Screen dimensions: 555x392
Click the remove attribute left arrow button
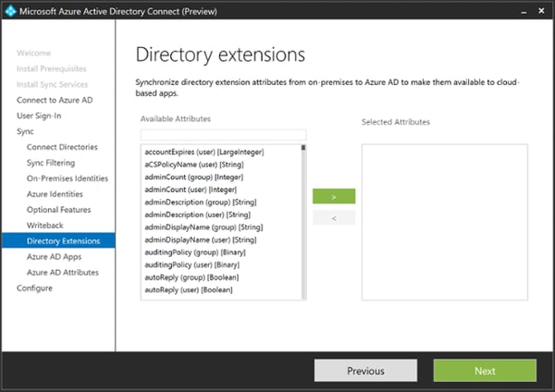pos(334,218)
